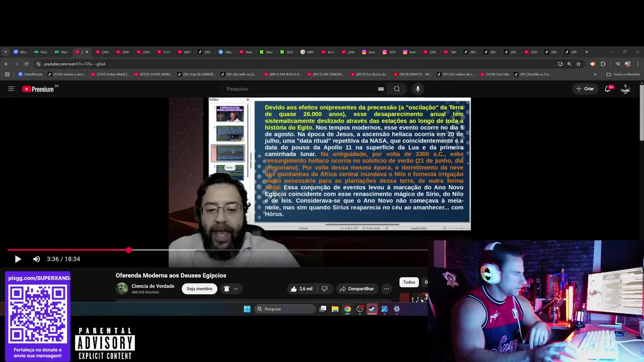
Task: Click the red speaker extension icon
Action: tap(592, 64)
